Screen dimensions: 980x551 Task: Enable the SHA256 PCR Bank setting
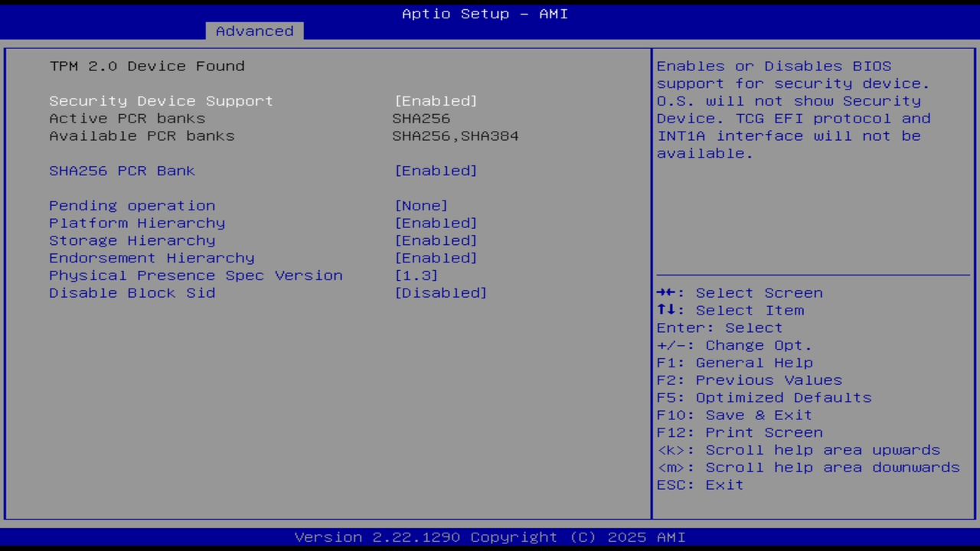[x=122, y=170]
